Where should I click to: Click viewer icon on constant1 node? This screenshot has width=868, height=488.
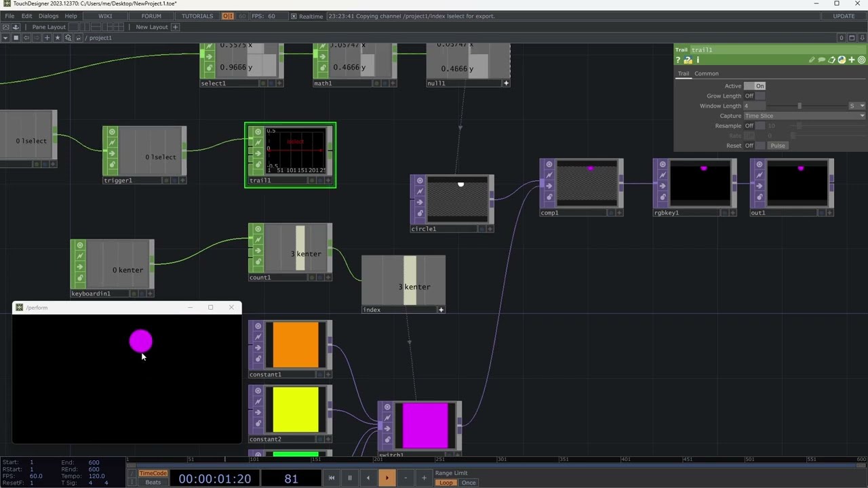(x=258, y=326)
